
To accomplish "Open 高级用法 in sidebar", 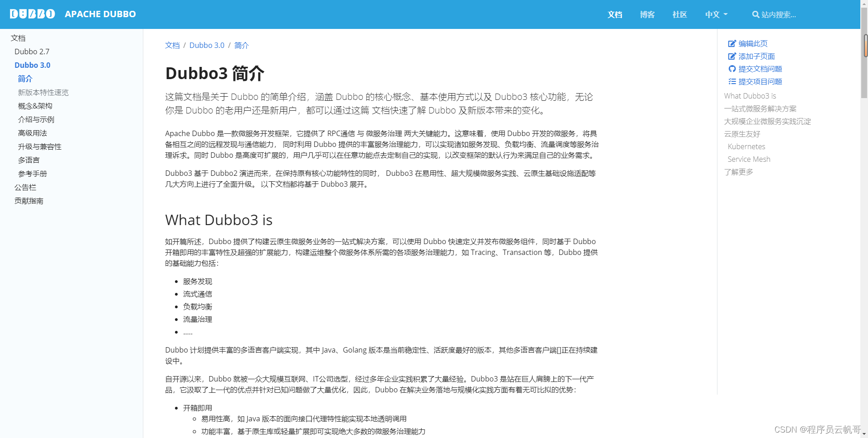I will (33, 133).
